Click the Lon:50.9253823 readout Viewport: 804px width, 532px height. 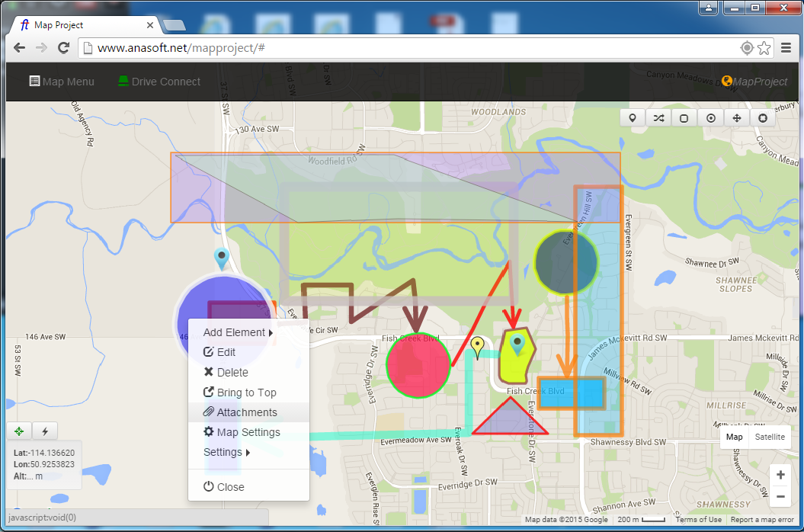(44, 464)
